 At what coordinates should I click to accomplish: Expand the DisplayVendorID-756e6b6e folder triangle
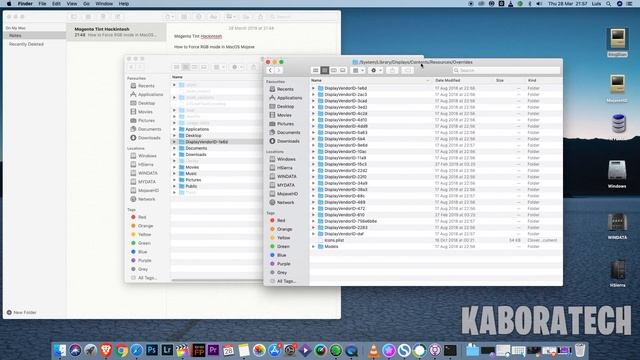[313, 221]
